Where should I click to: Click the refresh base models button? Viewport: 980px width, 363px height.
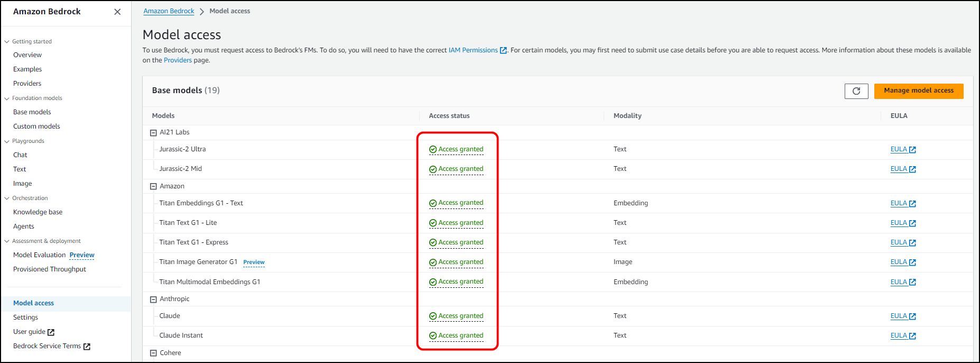856,91
